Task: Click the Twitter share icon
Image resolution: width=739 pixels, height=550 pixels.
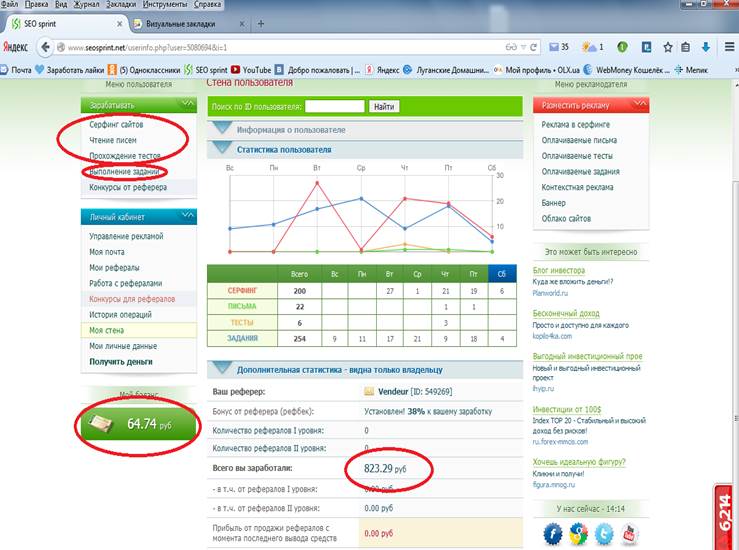Action: pyautogui.click(x=604, y=534)
